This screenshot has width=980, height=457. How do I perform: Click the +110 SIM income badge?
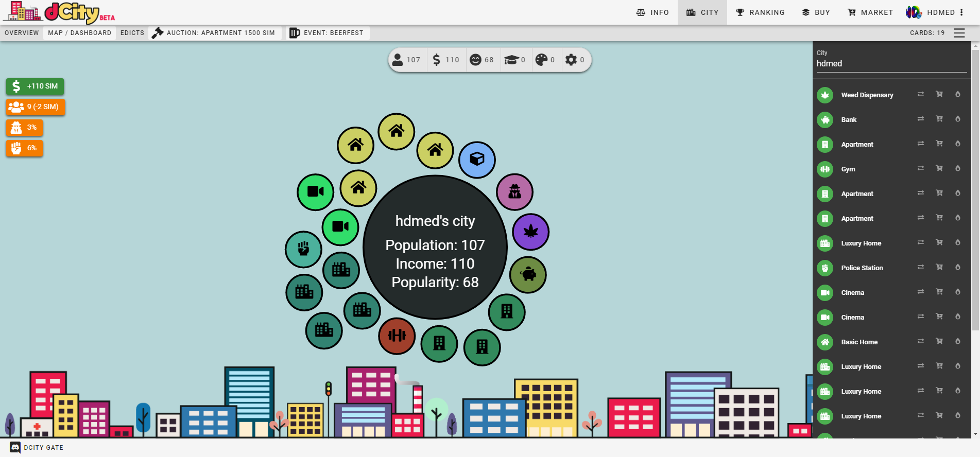click(x=35, y=86)
